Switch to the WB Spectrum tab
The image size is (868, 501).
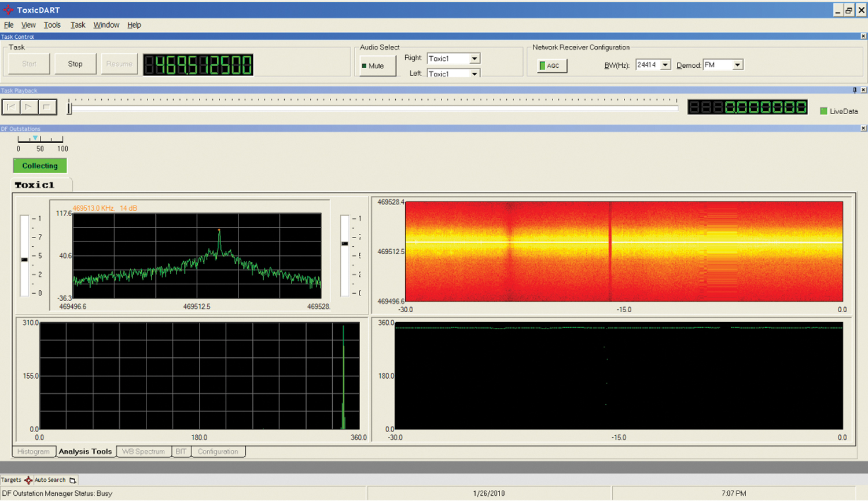coord(144,452)
